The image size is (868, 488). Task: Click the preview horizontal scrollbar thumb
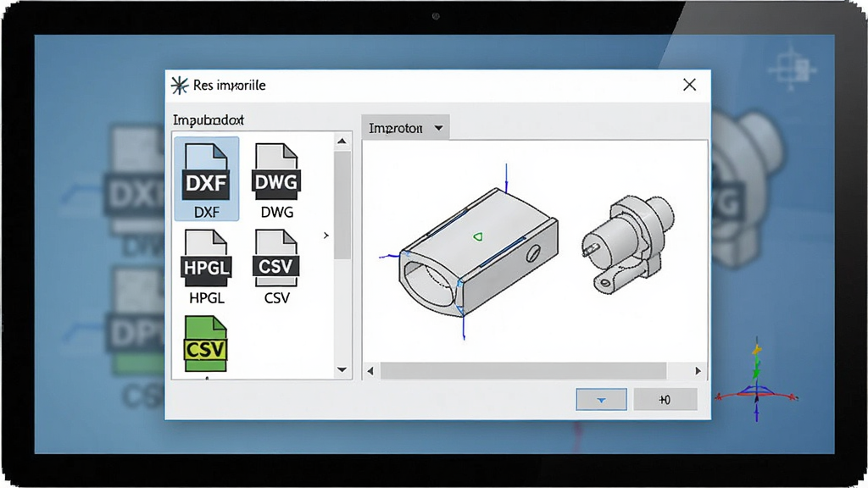tap(523, 371)
